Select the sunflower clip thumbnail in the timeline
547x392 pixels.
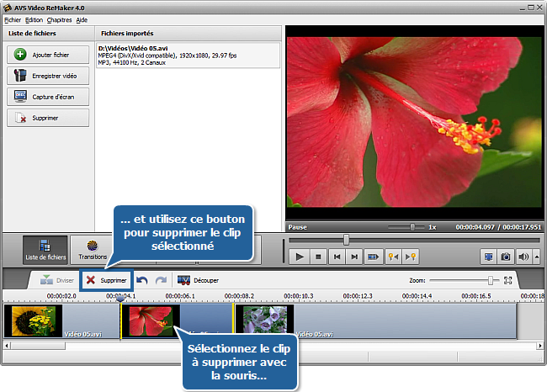[x=36, y=321]
